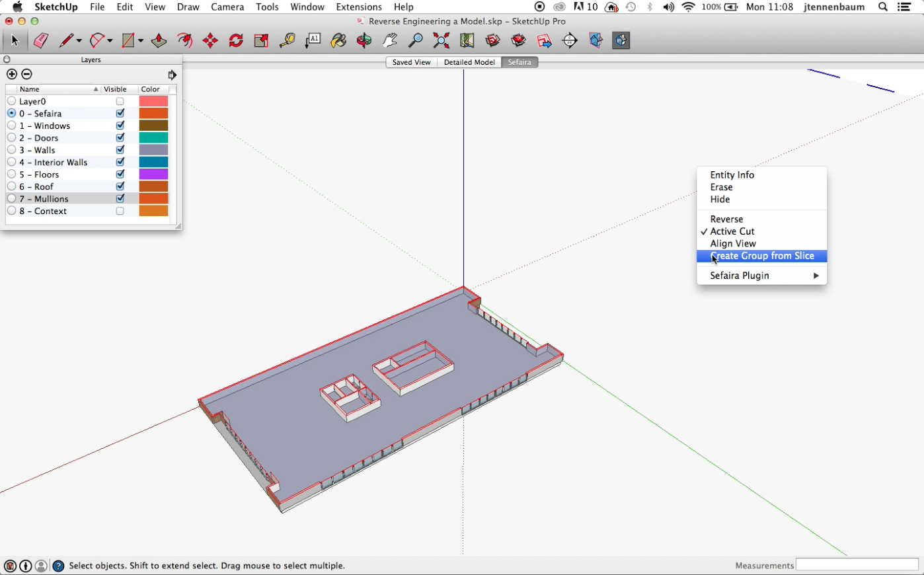
Task: Hide the 3 - Walls layer
Action: point(120,150)
